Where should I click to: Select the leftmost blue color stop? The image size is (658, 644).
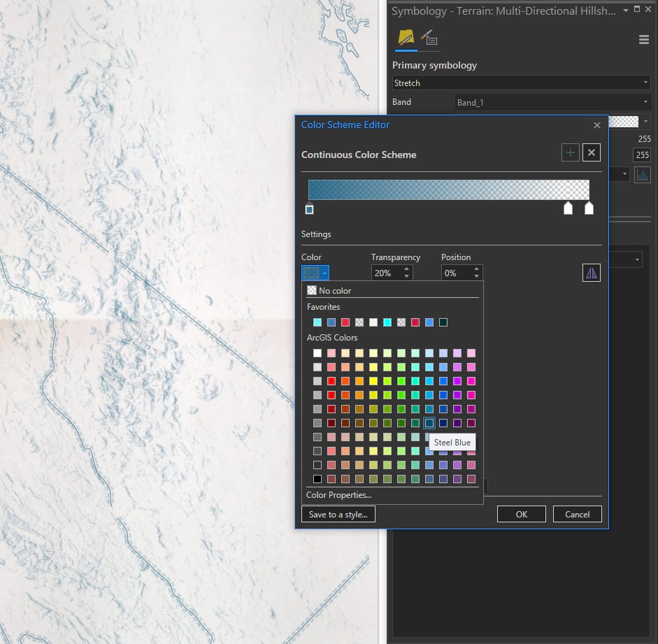tap(309, 208)
